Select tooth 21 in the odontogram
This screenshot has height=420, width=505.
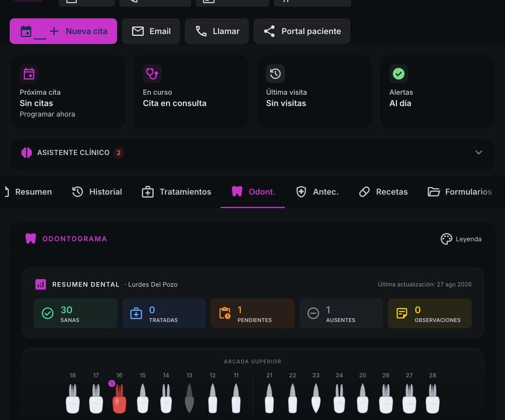point(269,398)
